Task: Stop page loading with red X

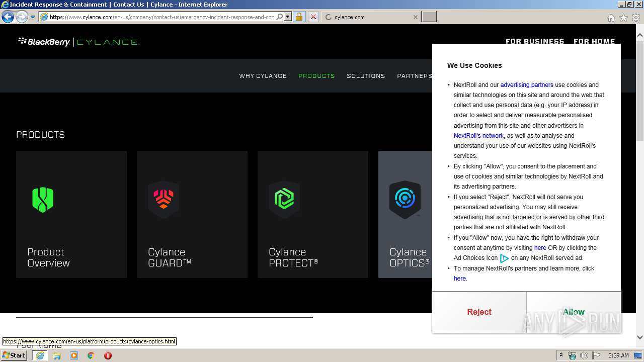Action: 313,17
